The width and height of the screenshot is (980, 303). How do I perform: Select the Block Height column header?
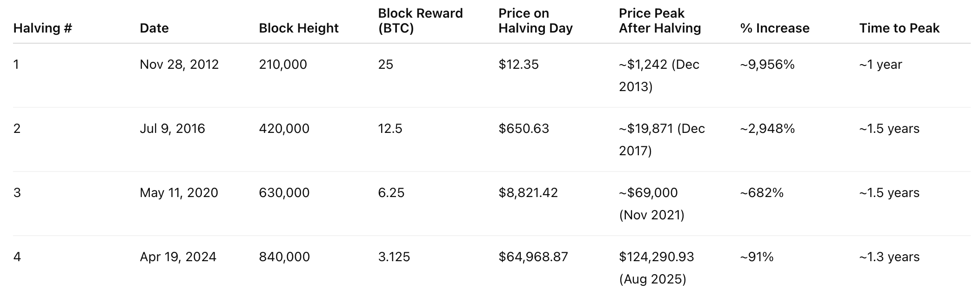[299, 28]
